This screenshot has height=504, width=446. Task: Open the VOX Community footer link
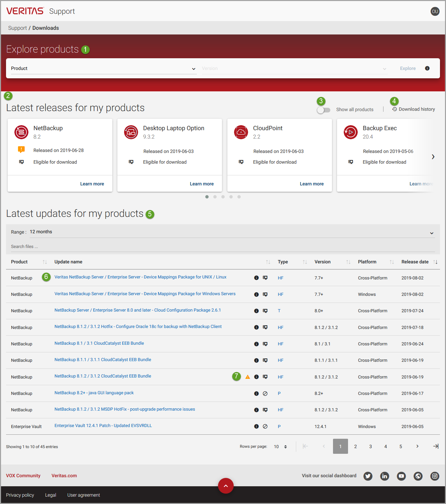point(23,476)
